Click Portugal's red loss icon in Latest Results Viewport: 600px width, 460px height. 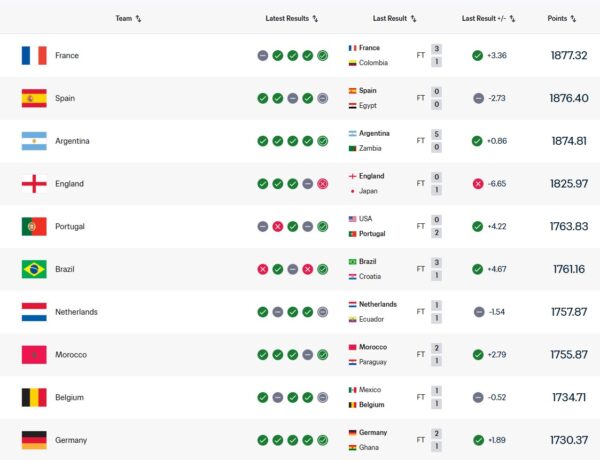[277, 227]
